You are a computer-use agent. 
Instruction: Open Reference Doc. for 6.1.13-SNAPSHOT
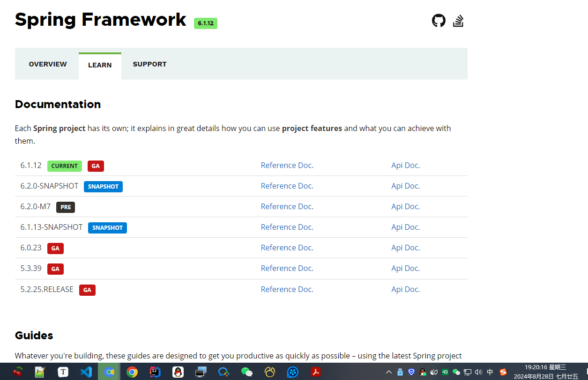pos(287,227)
